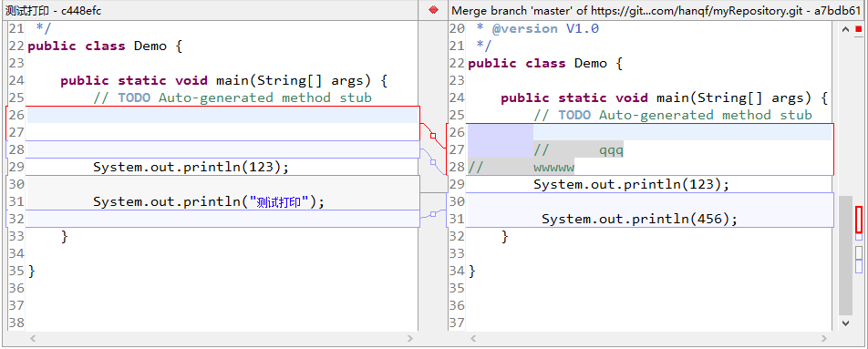This screenshot has width=868, height=349.
Task: Click the blue connector handle near line 32
Action: 433,213
